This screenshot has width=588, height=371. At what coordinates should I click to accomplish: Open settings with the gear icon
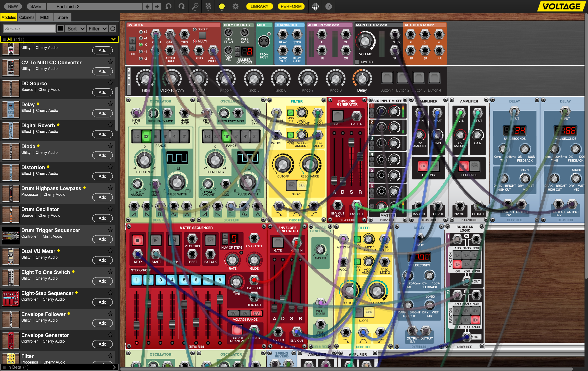click(x=235, y=7)
